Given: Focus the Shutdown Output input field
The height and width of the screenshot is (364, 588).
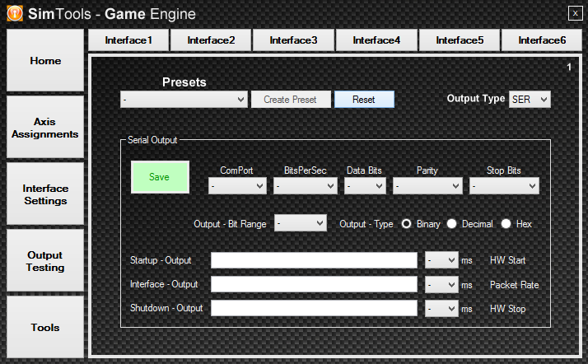Looking at the screenshot, I should click(314, 308).
